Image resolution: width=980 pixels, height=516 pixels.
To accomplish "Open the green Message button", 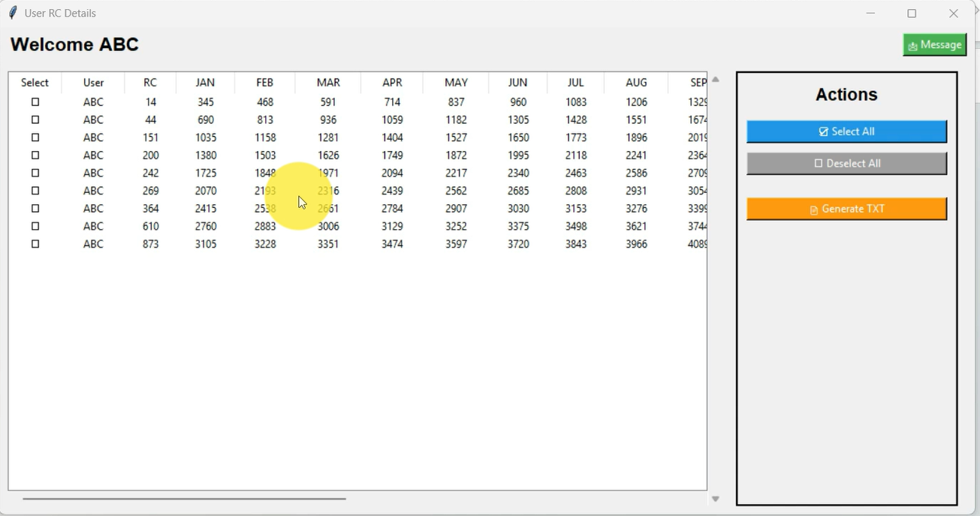I will 934,45.
